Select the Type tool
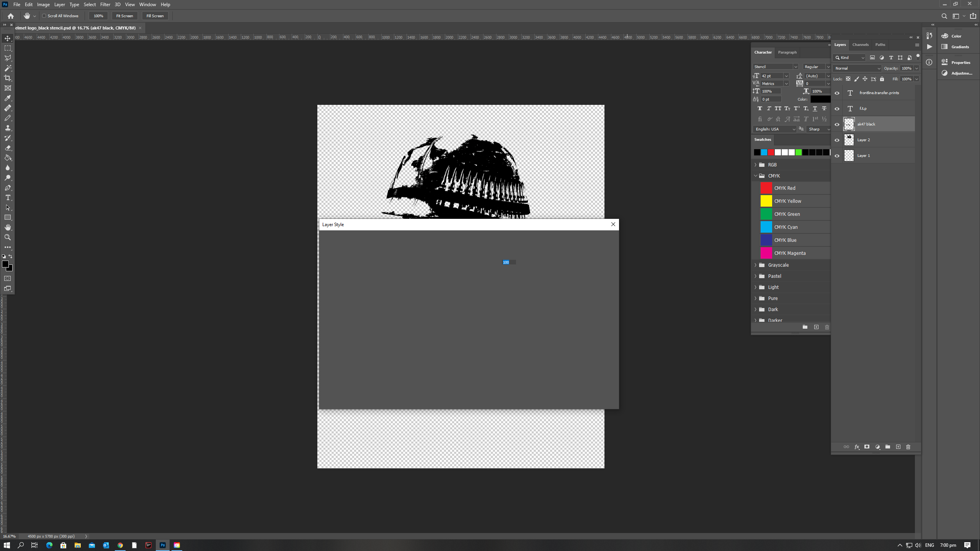The height and width of the screenshot is (551, 980). [x=8, y=198]
